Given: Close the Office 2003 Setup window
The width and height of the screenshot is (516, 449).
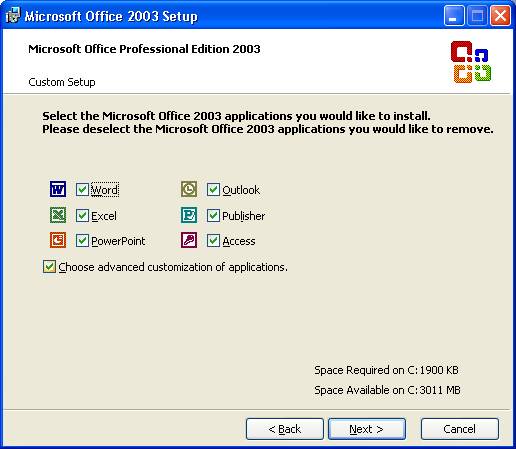Looking at the screenshot, I should coord(500,16).
